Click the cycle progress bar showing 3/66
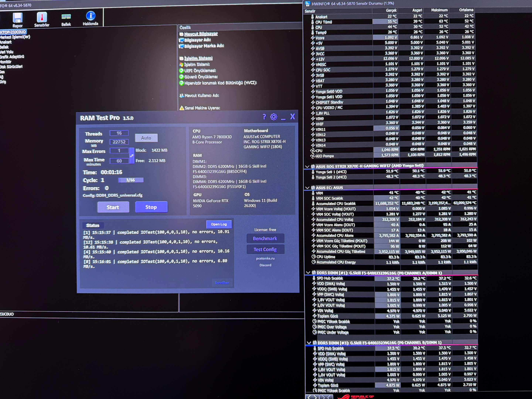Viewport: 532px width, 399px height. pos(131,180)
